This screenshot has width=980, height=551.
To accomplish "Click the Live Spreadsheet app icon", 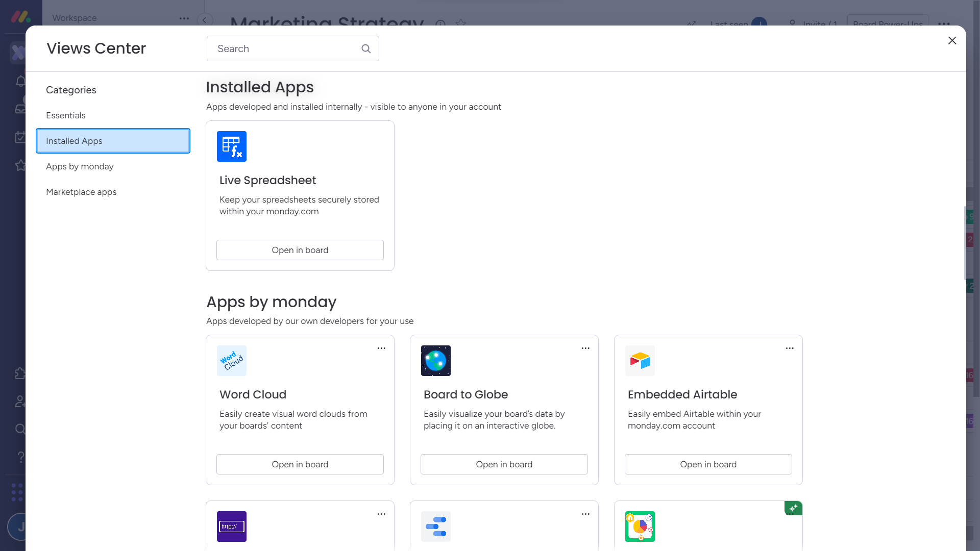I will pos(231,146).
